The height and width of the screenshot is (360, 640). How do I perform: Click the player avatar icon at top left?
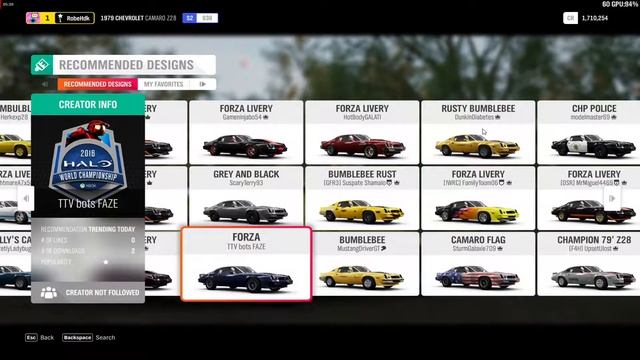tap(33, 18)
